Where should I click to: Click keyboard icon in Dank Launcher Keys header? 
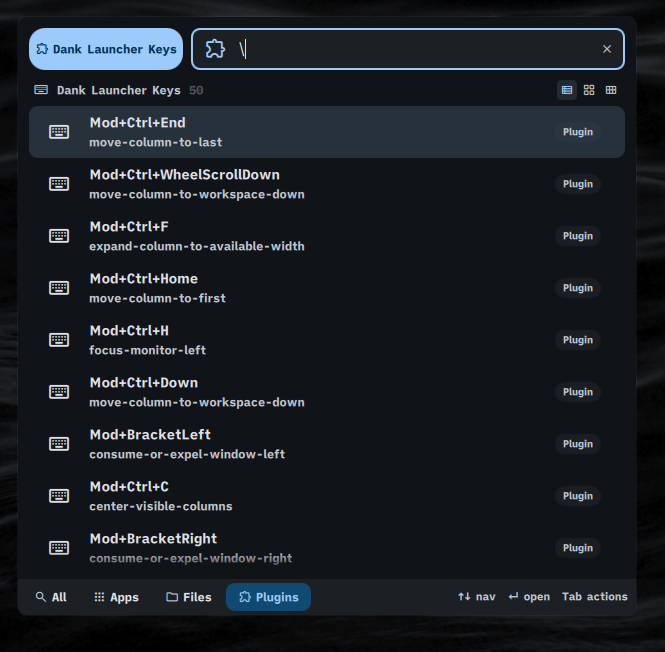click(41, 90)
